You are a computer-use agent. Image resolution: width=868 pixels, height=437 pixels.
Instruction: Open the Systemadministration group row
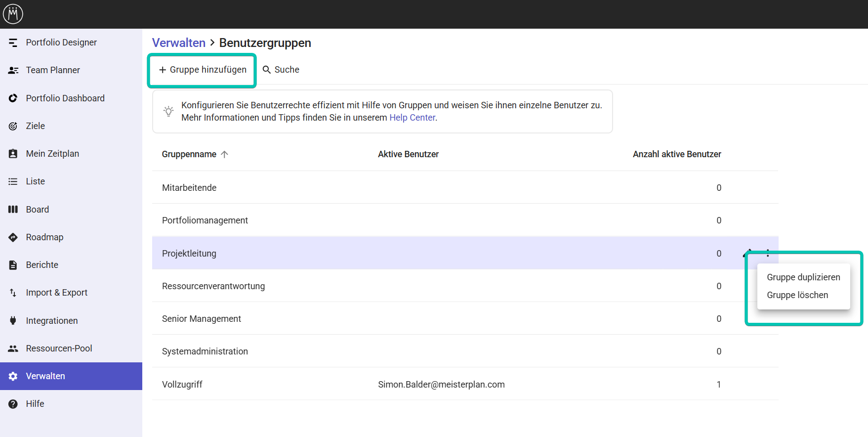point(465,351)
